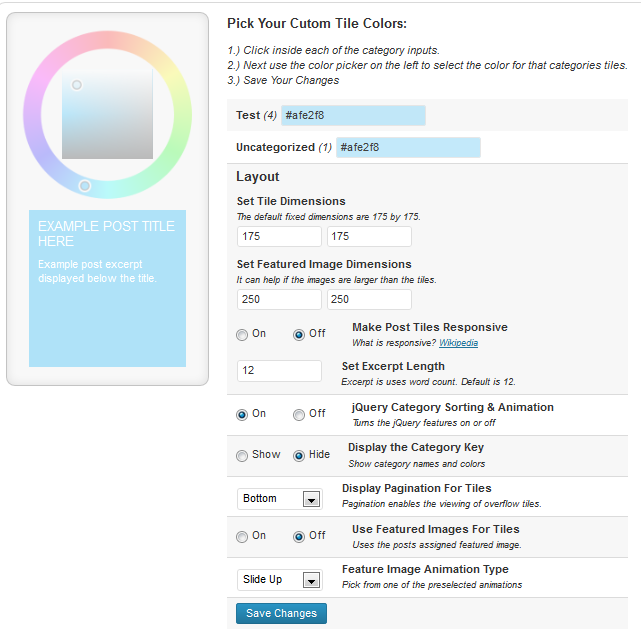Open the Slide Up animation dropdown
This screenshot has height=632, width=641.
click(280, 580)
